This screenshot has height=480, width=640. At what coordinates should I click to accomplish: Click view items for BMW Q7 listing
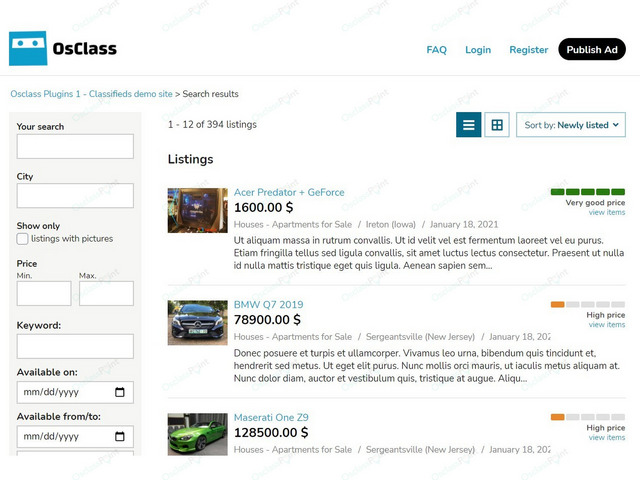click(607, 324)
